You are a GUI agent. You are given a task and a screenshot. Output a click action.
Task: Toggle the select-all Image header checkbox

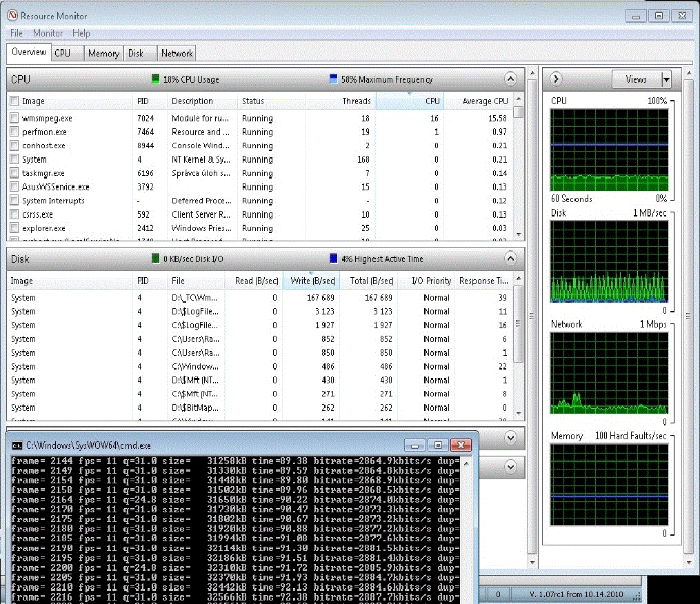coord(14,101)
